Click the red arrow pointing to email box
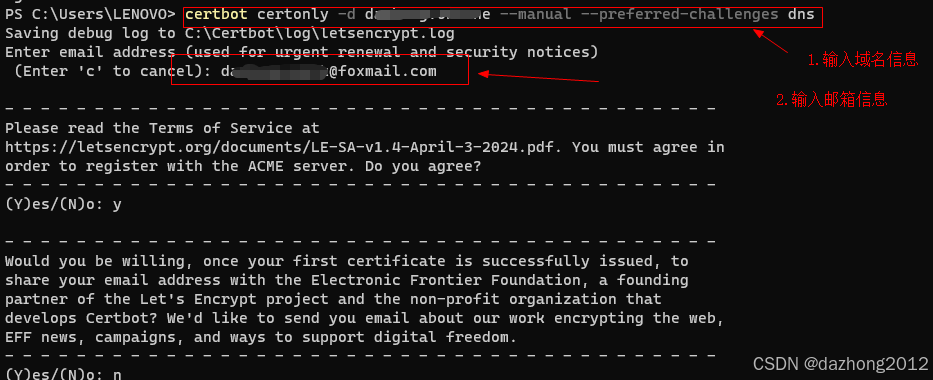Image resolution: width=933 pixels, height=380 pixels. (x=538, y=77)
